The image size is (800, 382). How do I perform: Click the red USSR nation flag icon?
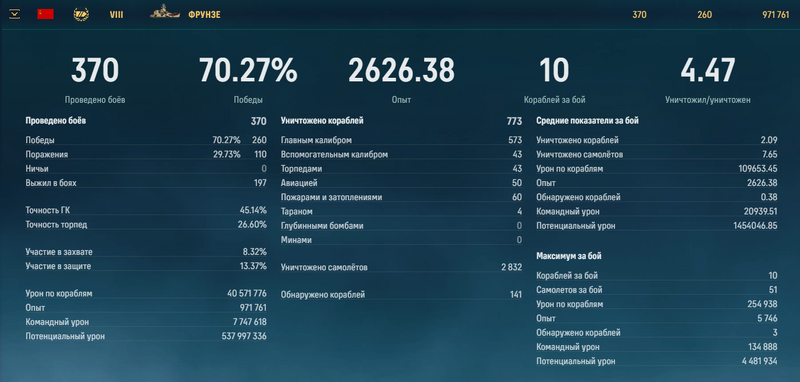coord(45,14)
